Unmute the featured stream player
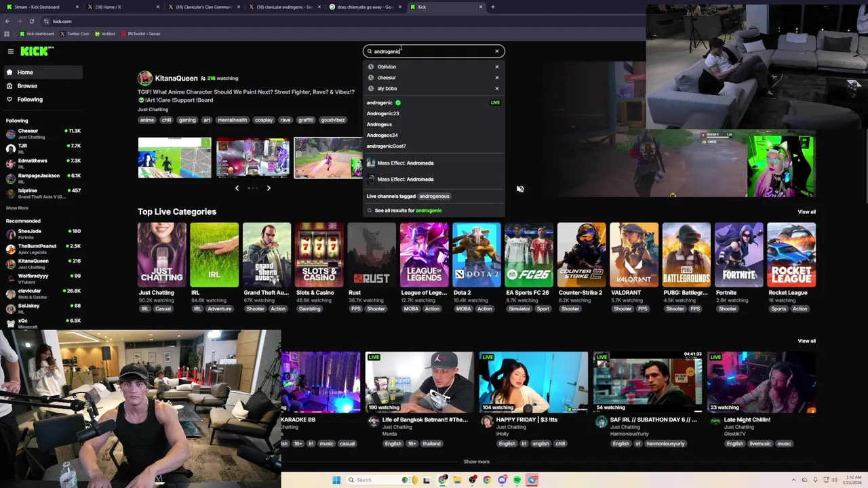868x488 pixels. tap(520, 189)
